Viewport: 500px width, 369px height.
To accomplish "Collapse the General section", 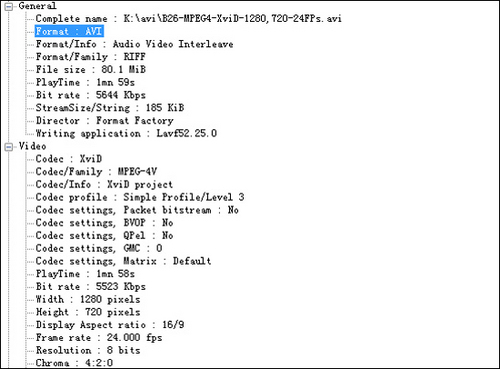I will click(x=9, y=6).
